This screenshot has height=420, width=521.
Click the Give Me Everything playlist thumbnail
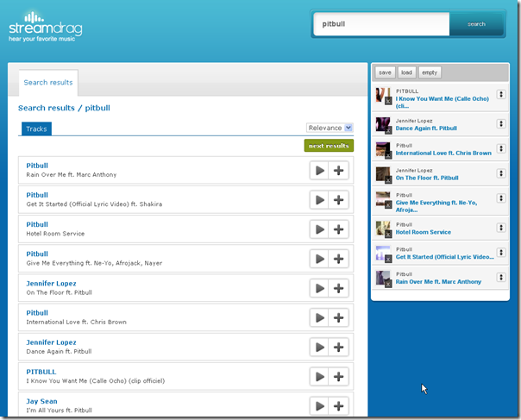pyautogui.click(x=383, y=198)
